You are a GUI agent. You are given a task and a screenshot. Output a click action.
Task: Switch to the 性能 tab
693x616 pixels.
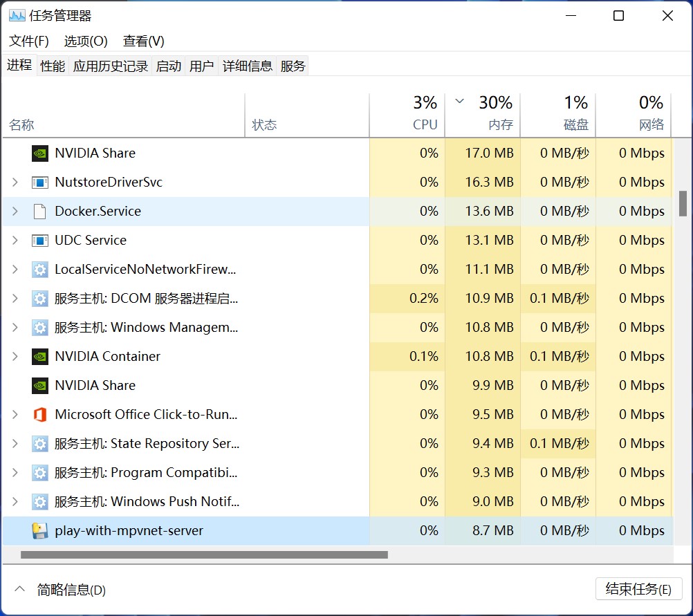pos(53,66)
